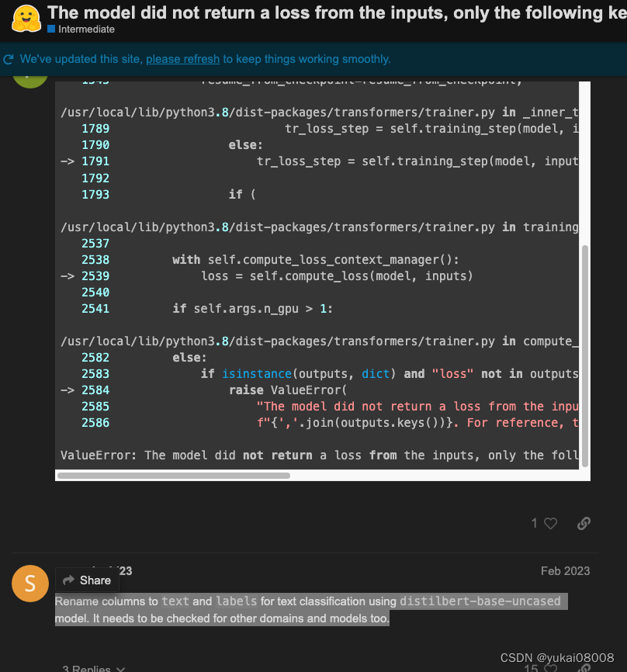Copy the first post's link with the chain icon

click(x=584, y=523)
